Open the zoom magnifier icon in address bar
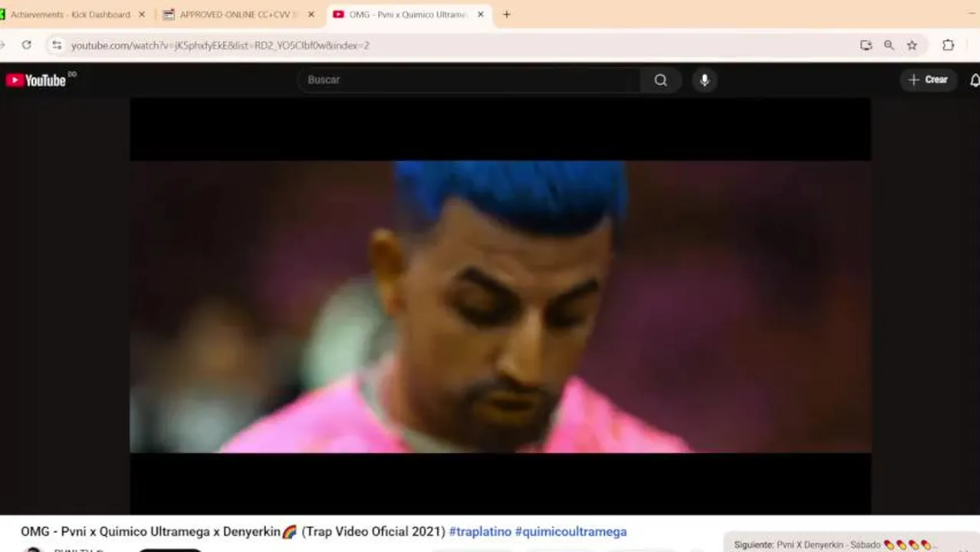This screenshot has height=552, width=980. (889, 45)
